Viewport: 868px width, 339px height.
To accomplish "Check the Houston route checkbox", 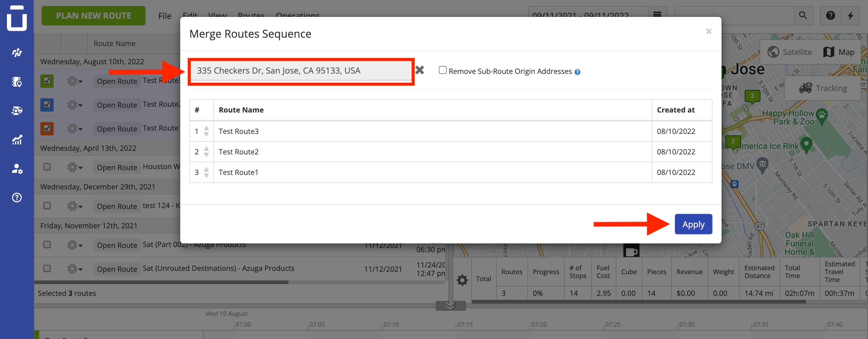I will point(47,167).
